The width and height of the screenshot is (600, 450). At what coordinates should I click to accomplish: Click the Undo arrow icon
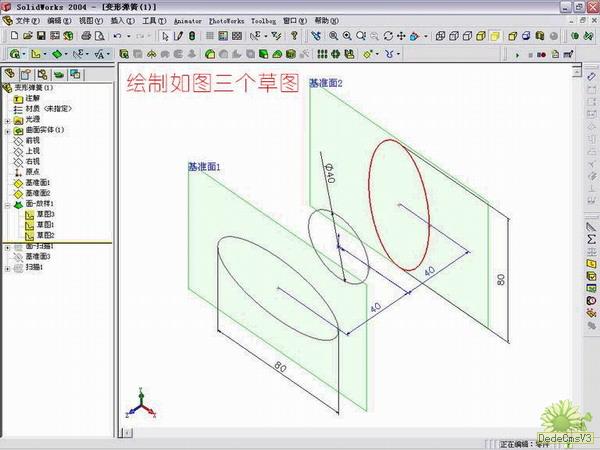(118, 36)
